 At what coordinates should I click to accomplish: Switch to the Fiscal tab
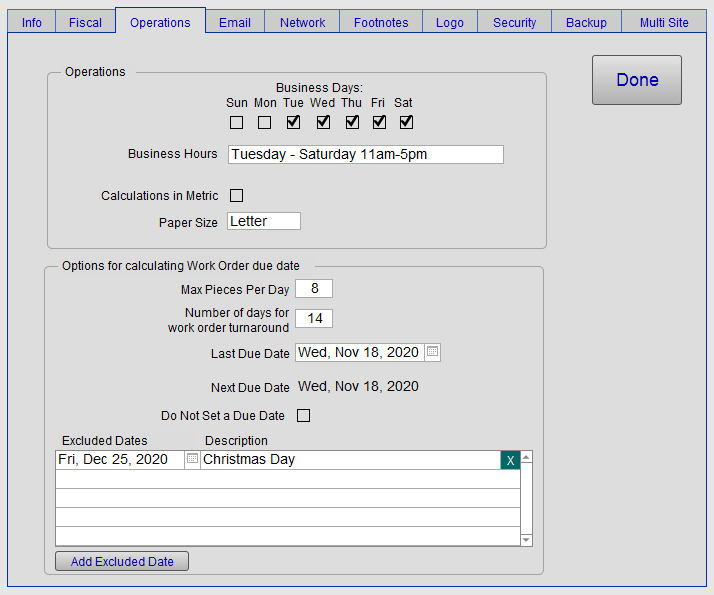[85, 22]
